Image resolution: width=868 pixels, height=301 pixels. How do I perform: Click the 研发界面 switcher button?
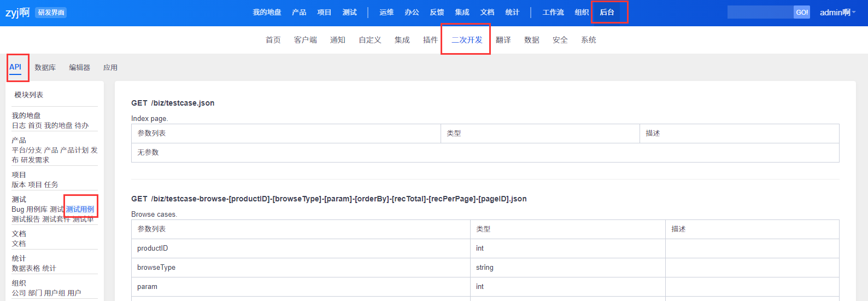pyautogui.click(x=51, y=12)
